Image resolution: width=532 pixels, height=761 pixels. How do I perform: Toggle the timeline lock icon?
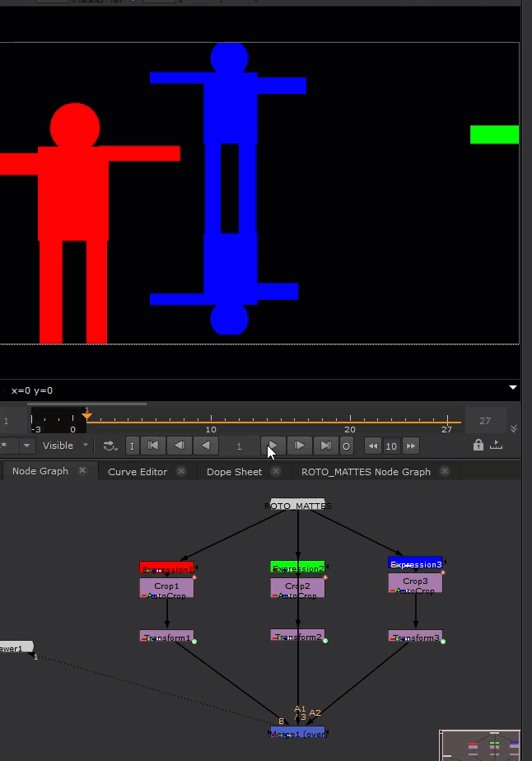coord(478,446)
